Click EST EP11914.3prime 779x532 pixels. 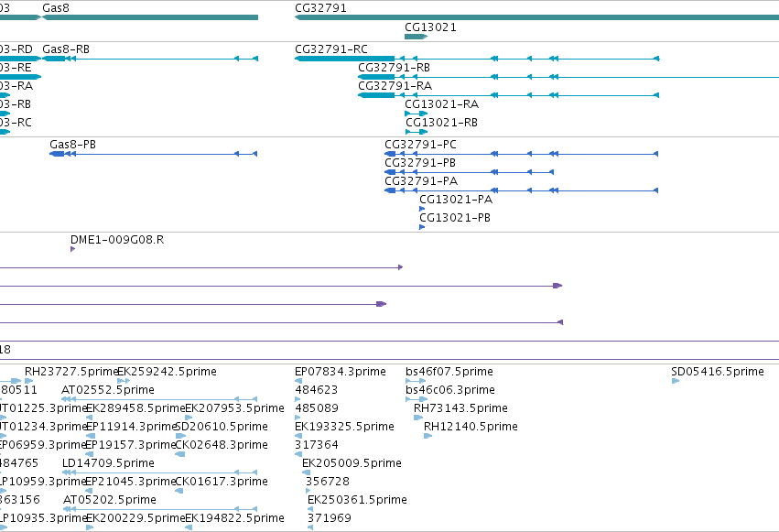tap(90, 436)
